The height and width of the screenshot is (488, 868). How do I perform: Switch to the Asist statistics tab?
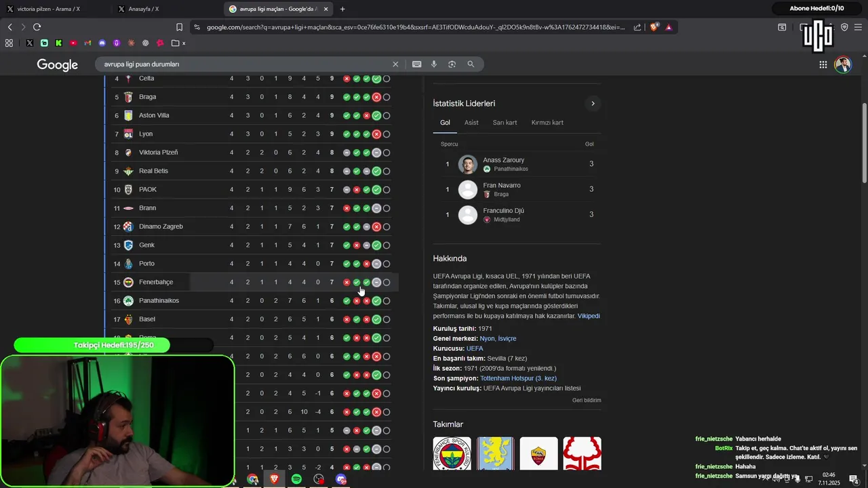click(x=471, y=123)
